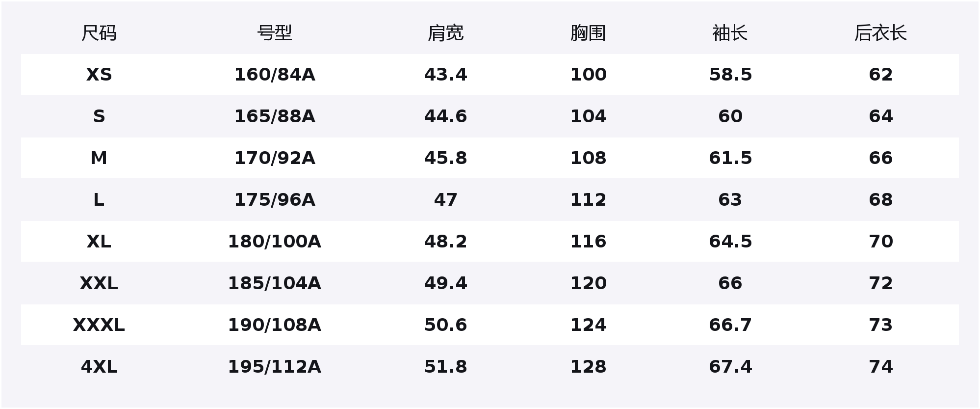Click the 175/96A size code cell
Viewport: 980px width, 409px height.
coord(275,200)
